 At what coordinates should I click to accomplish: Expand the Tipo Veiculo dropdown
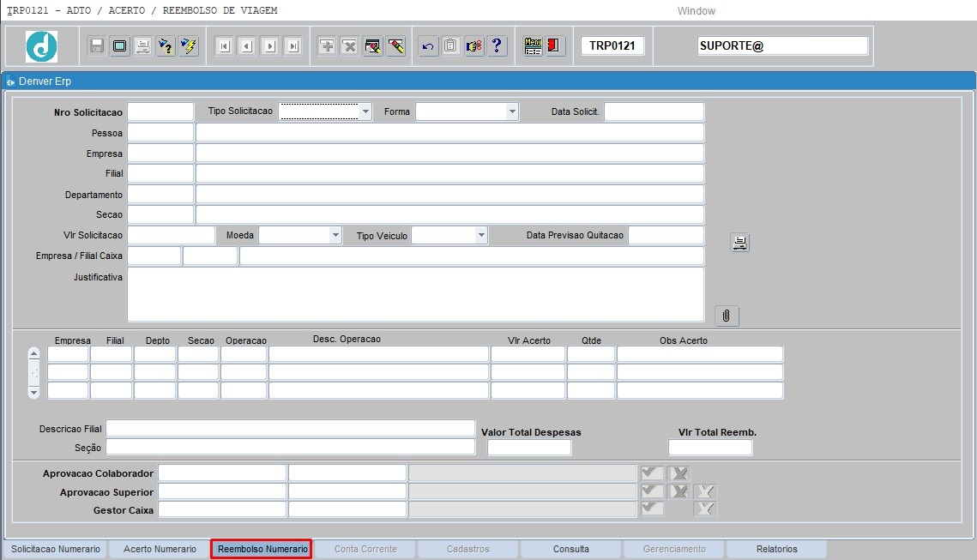(x=481, y=235)
